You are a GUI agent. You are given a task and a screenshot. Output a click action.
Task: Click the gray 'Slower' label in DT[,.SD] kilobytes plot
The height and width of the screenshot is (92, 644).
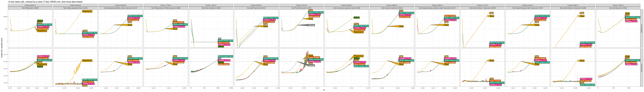pos(311,25)
